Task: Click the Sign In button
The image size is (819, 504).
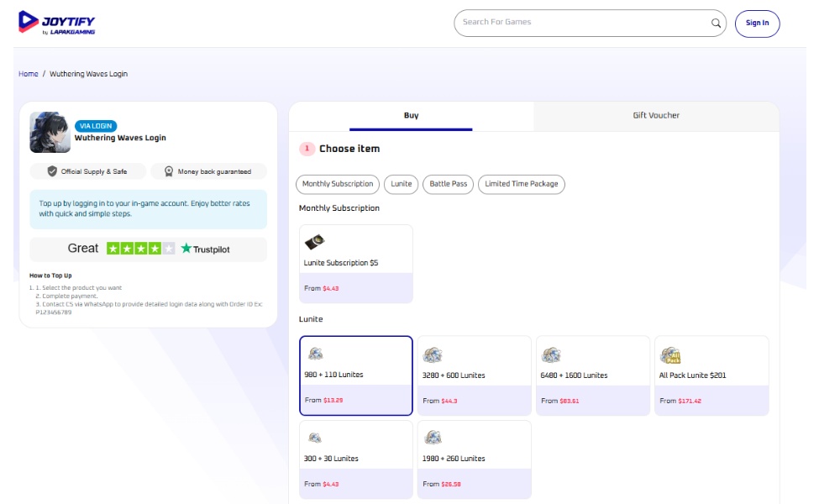Action: coord(758,24)
